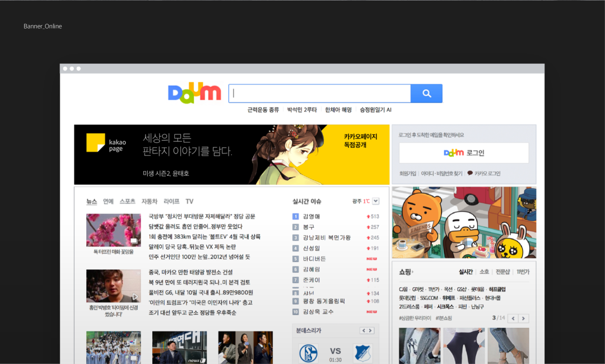Open suggested search 박석민 2루타

pyautogui.click(x=302, y=110)
